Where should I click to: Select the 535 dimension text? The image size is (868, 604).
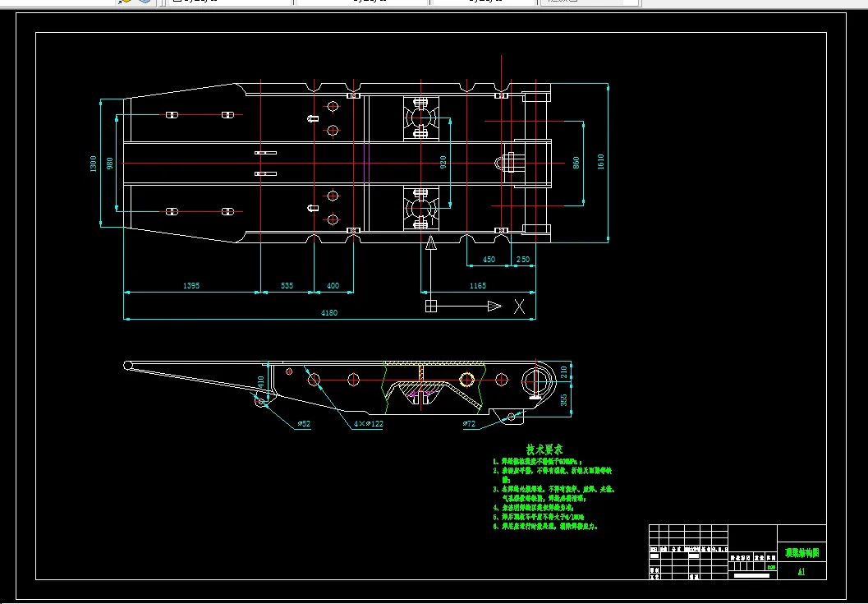pos(287,286)
